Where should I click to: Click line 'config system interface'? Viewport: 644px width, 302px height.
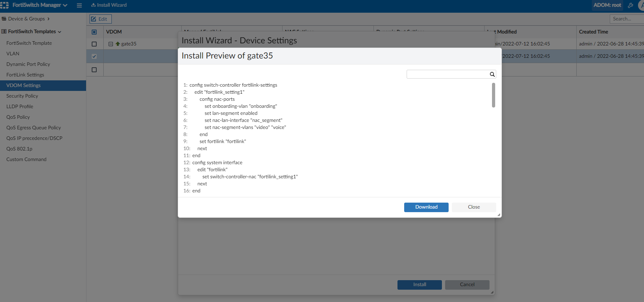click(217, 162)
